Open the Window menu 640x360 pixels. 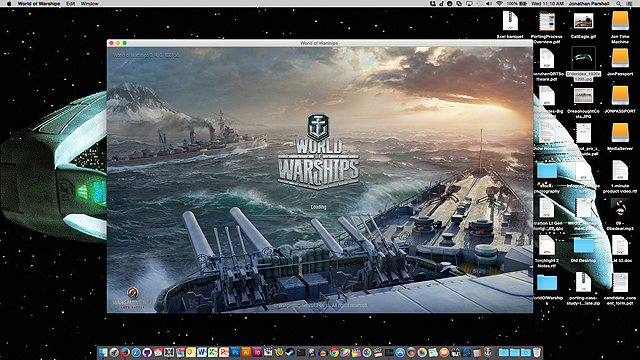click(89, 3)
